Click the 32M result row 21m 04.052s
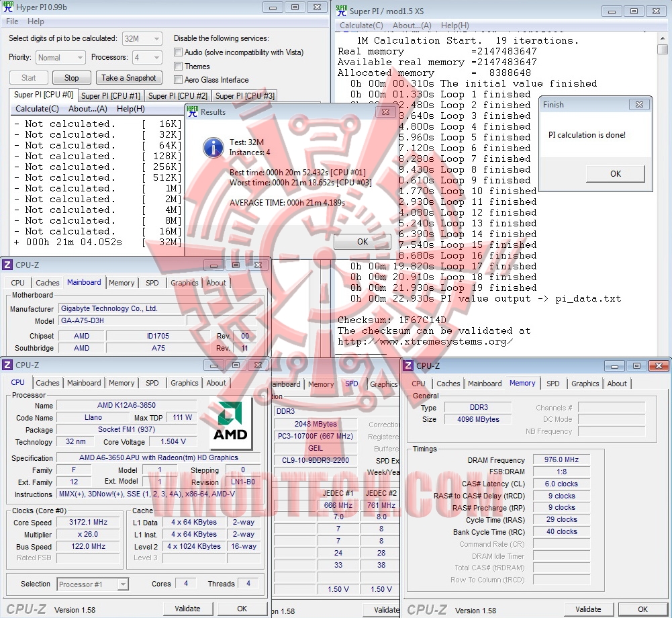This screenshot has height=618, width=672. click(x=98, y=242)
